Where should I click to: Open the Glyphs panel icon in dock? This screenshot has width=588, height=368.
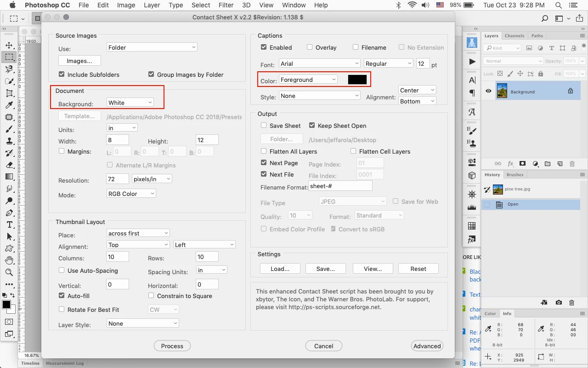472,112
